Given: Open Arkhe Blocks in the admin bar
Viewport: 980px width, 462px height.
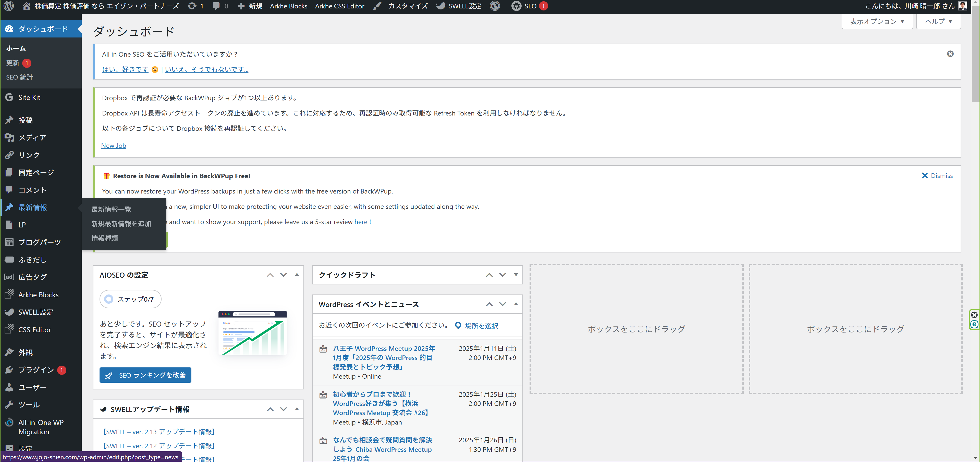Looking at the screenshot, I should pyautogui.click(x=288, y=6).
